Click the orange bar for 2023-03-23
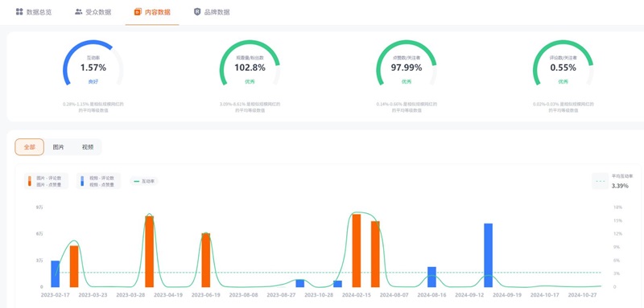644x308 pixels. point(74,266)
